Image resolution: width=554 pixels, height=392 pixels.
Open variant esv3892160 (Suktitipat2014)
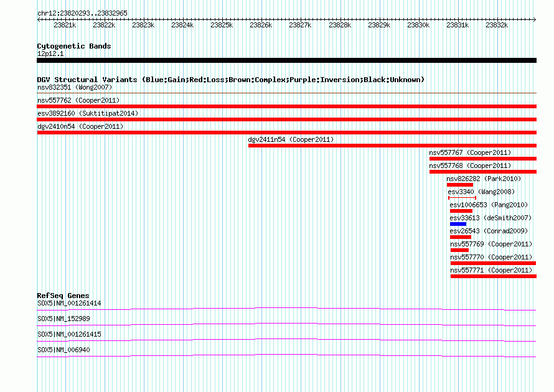pos(88,113)
